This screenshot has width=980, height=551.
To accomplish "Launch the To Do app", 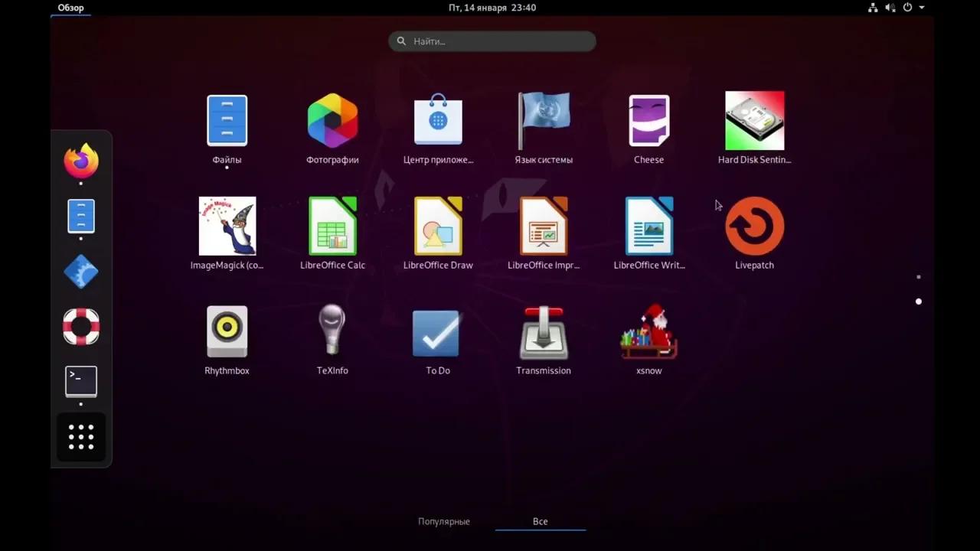I will pyautogui.click(x=436, y=333).
